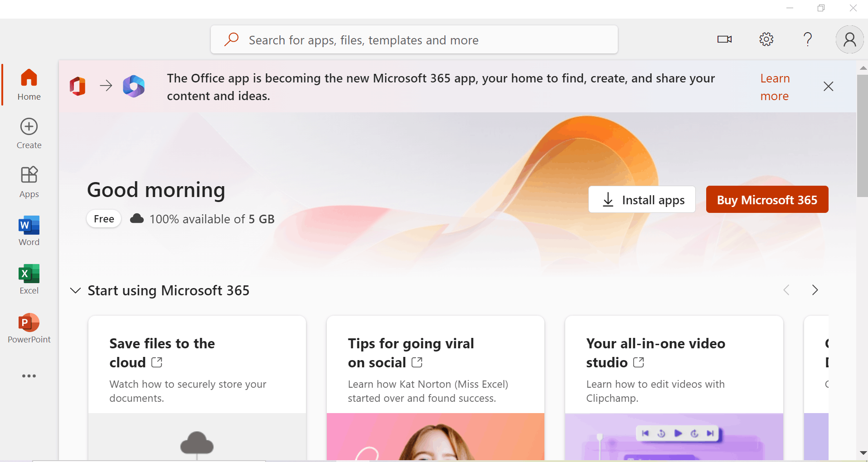This screenshot has height=462, width=868.
Task: Open Your all-in-one video studio card
Action: click(674, 388)
